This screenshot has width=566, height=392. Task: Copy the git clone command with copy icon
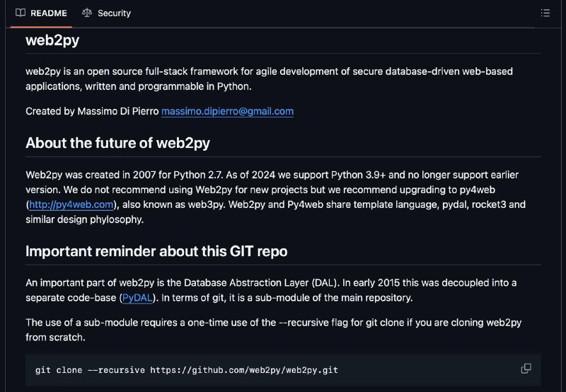(526, 369)
